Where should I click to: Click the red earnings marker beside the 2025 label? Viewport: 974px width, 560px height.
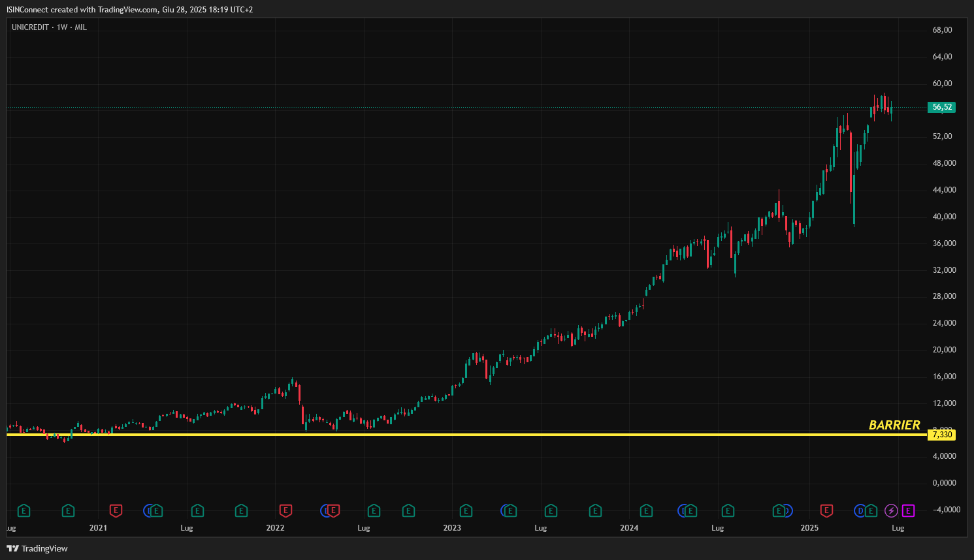point(826,510)
